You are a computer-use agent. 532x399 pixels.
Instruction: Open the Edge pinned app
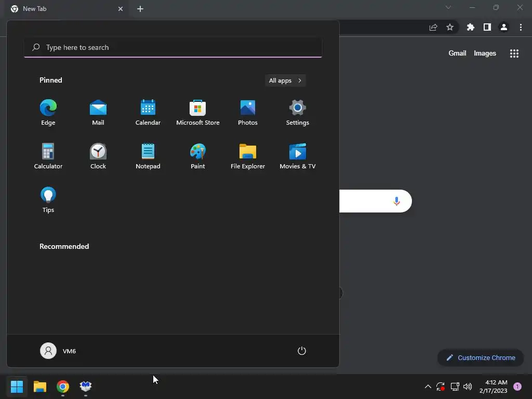pyautogui.click(x=48, y=113)
